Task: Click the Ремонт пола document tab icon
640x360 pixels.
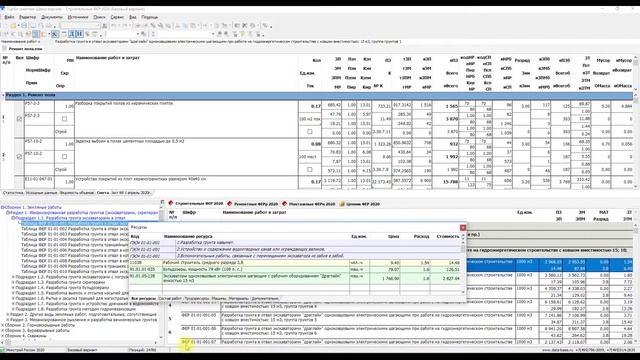Action: pyautogui.click(x=4, y=49)
